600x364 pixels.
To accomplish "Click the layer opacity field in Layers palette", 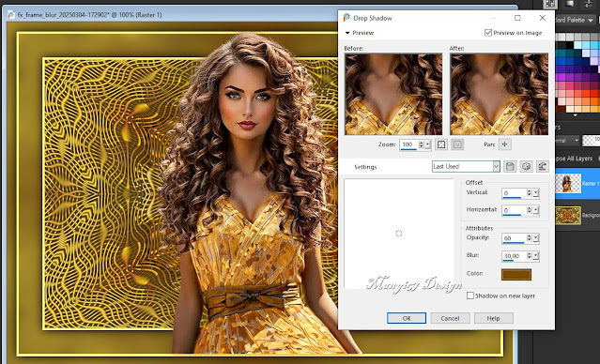I will pos(592,141).
